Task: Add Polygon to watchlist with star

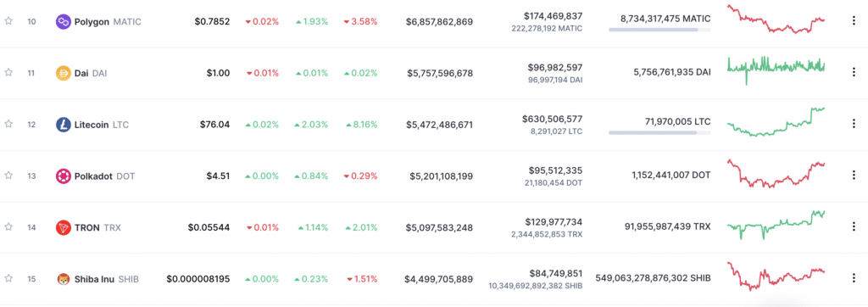Action: click(8, 21)
